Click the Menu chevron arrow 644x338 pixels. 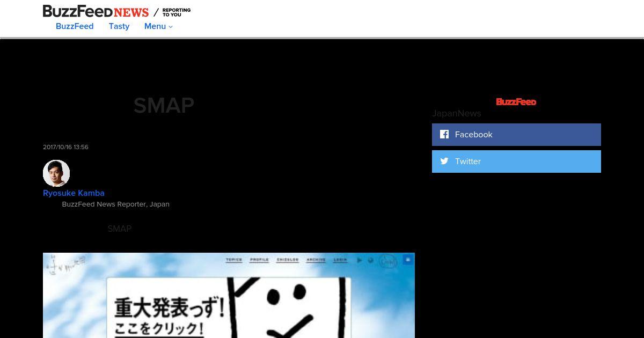coord(171,27)
